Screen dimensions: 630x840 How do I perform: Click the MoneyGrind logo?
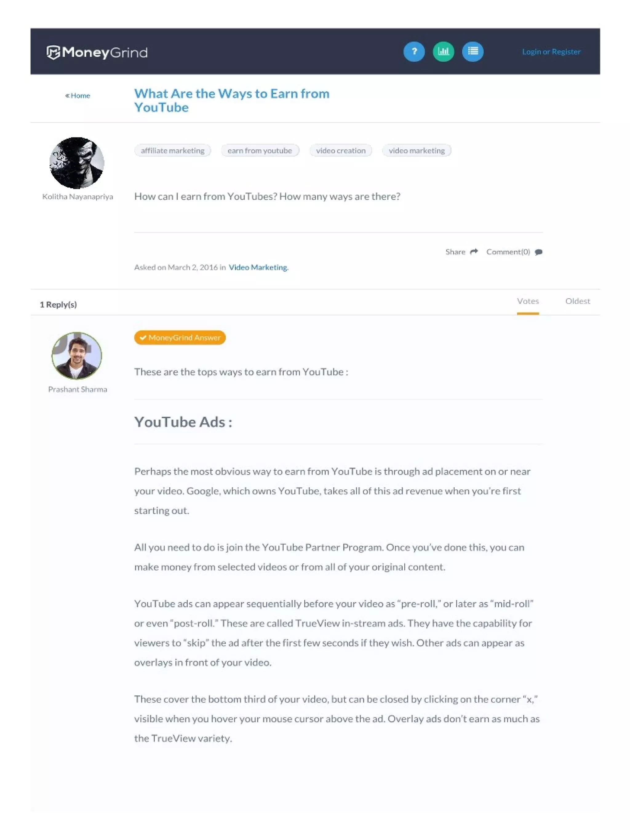(97, 52)
